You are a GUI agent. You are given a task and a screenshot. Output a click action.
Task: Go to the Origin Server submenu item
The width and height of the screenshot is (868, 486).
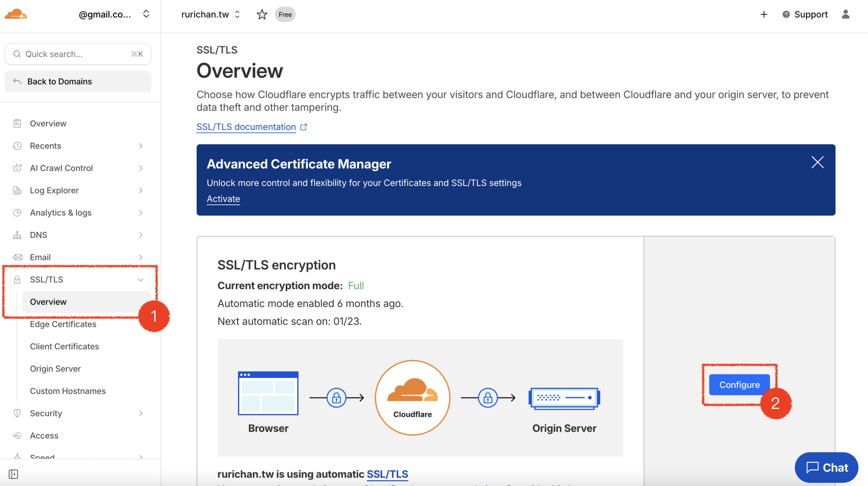point(55,369)
